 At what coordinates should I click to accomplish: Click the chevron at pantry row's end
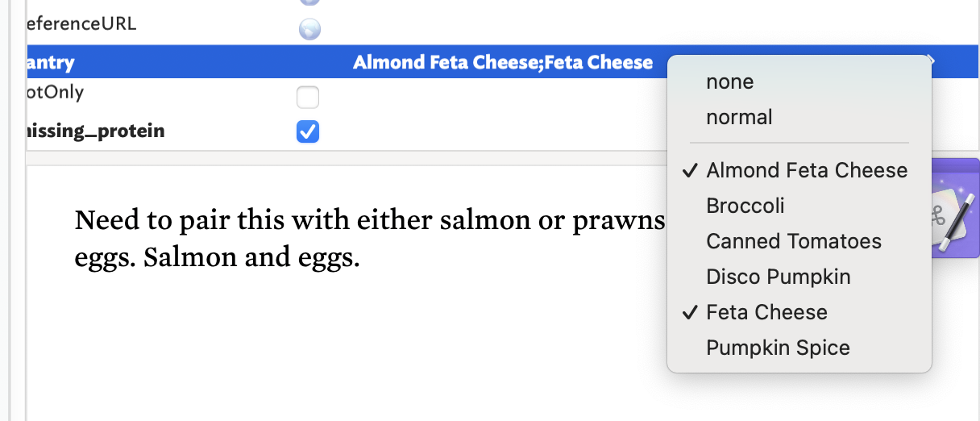tap(931, 59)
